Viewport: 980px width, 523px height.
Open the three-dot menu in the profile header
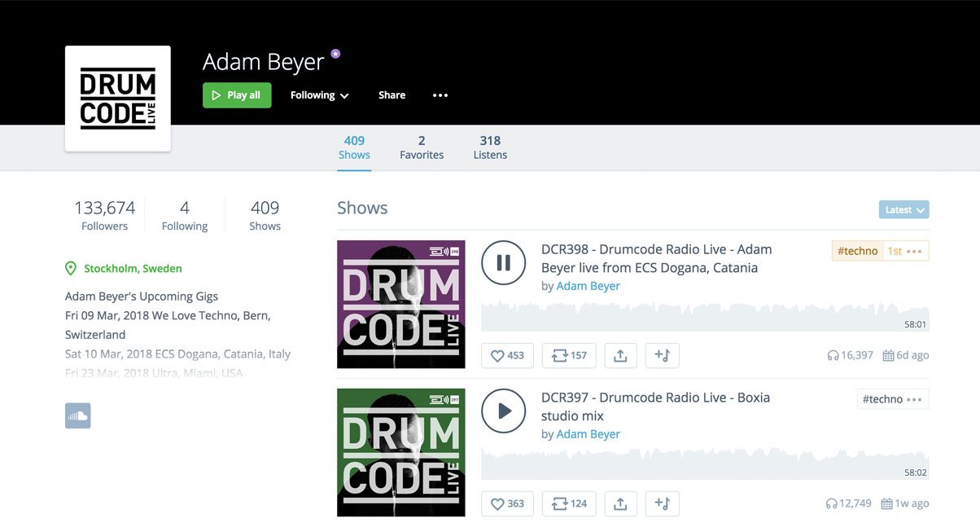coord(440,95)
